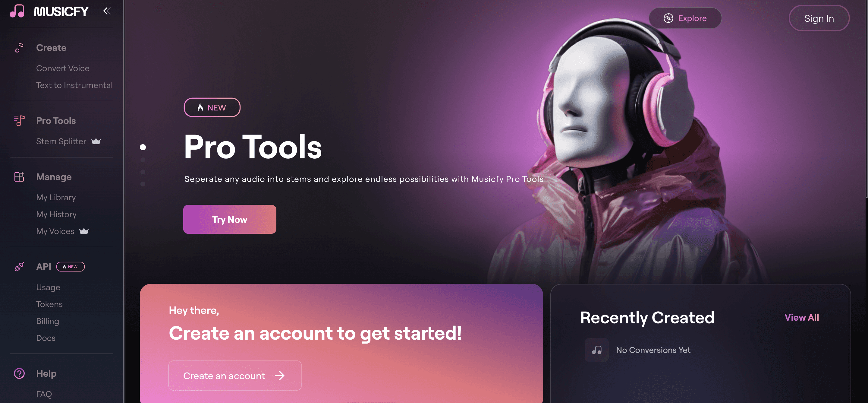The image size is (868, 403).
Task: Click the Try Now button
Action: (x=230, y=219)
